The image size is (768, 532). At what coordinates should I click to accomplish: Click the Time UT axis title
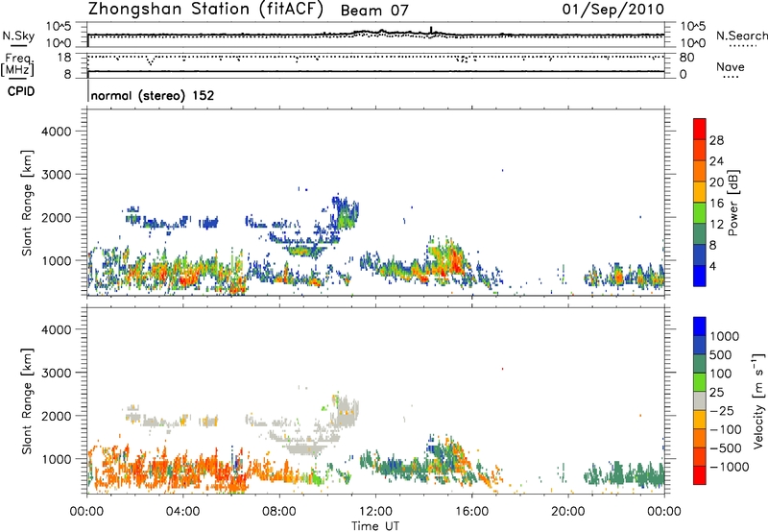pyautogui.click(x=375, y=526)
